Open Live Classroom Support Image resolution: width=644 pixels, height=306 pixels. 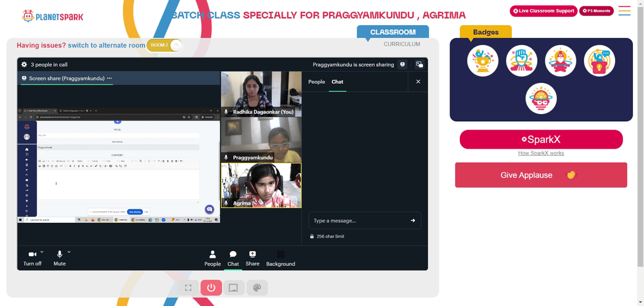point(544,11)
